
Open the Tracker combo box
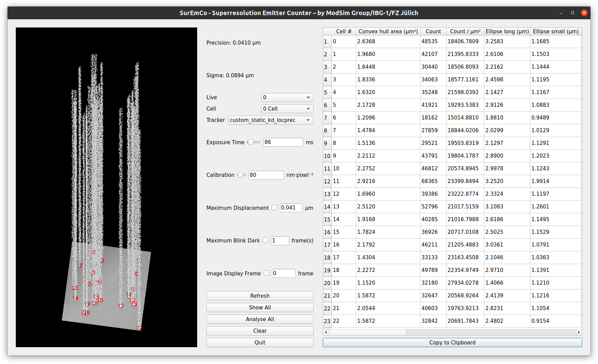tap(270, 120)
